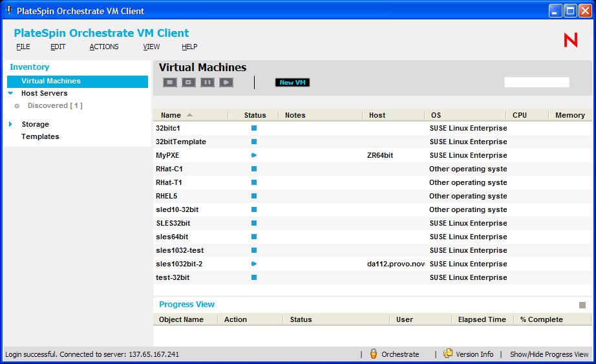The image size is (596, 364).
Task: Expand the Storage tree node
Action: coord(11,124)
